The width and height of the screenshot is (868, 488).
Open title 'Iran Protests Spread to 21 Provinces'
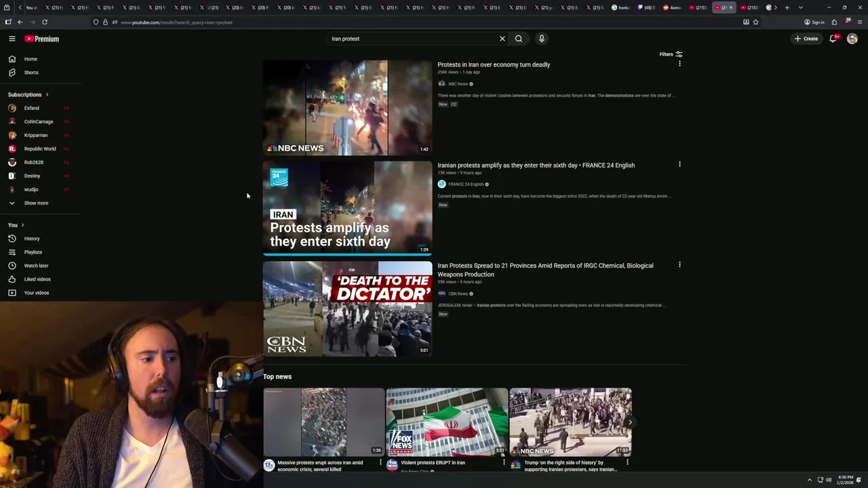click(545, 270)
